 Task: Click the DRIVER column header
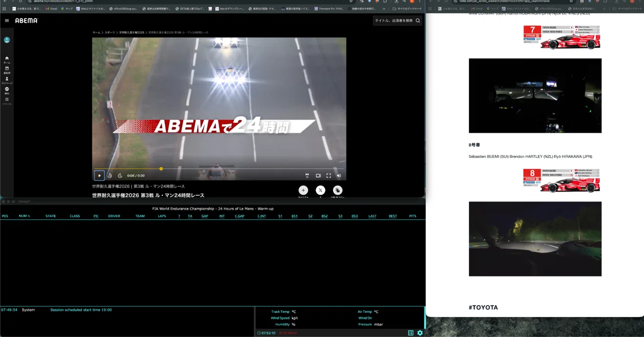click(114, 216)
